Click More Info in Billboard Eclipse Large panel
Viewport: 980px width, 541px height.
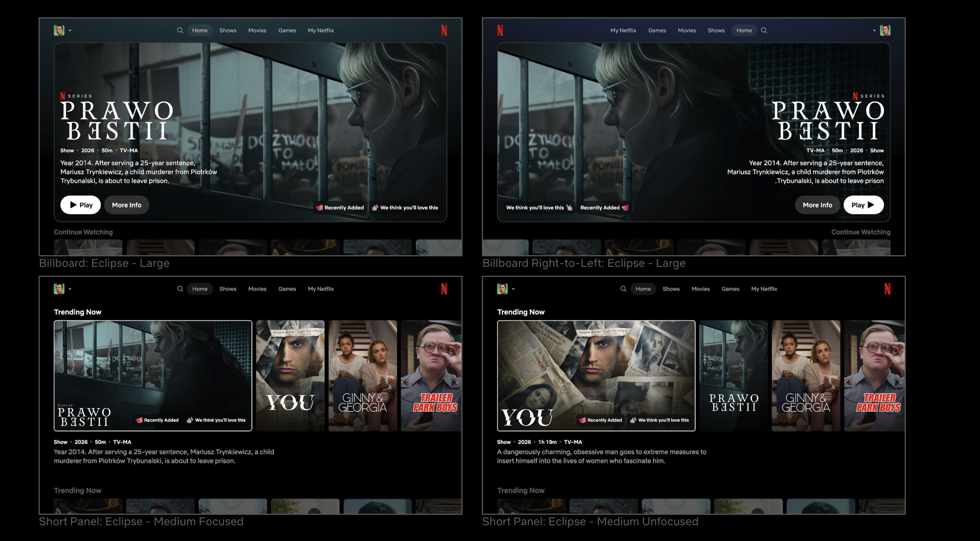127,205
